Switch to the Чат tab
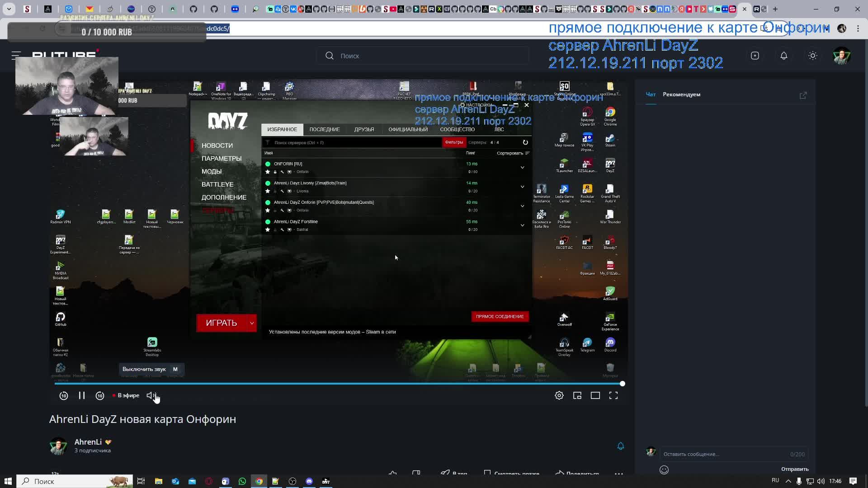 tap(651, 94)
